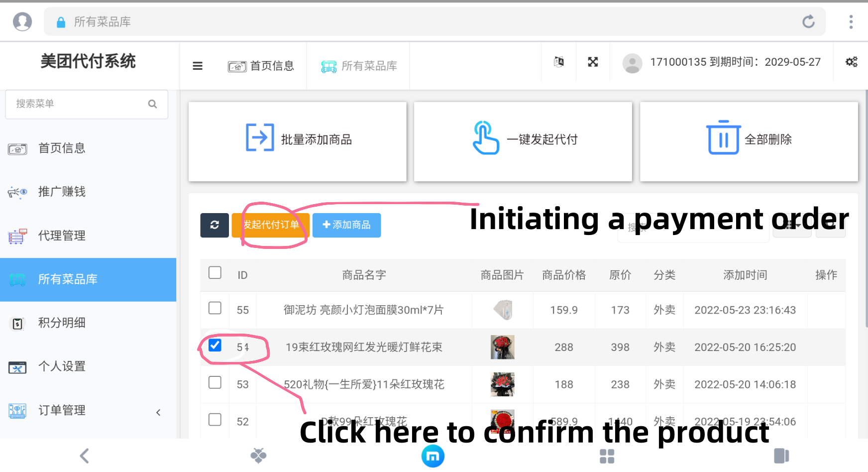Click the 分类 column header
Image resolution: width=868 pixels, height=472 pixels.
click(x=664, y=275)
